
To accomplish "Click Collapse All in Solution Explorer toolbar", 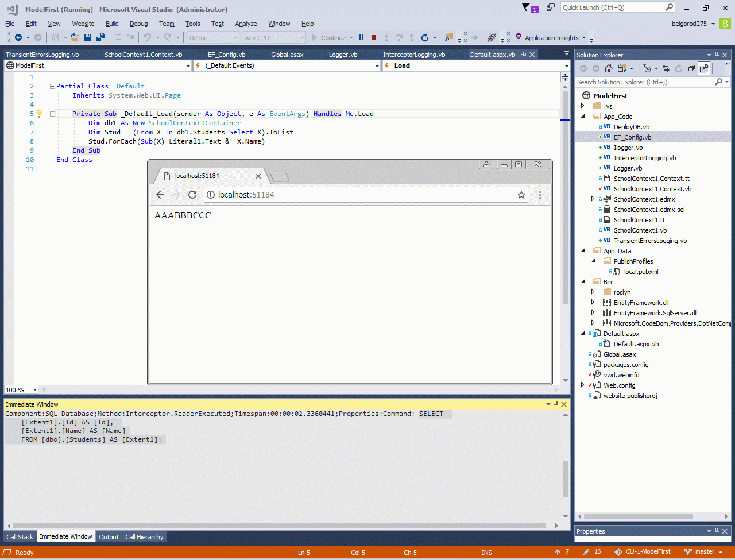I will [691, 68].
